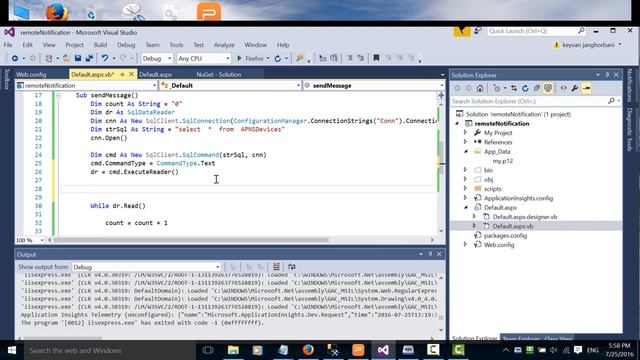Collapse the sendMessage sub outline
The image size is (640, 360).
58,95
